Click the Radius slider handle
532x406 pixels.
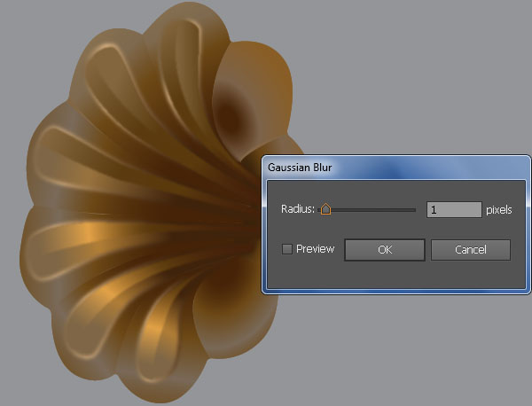pos(325,209)
